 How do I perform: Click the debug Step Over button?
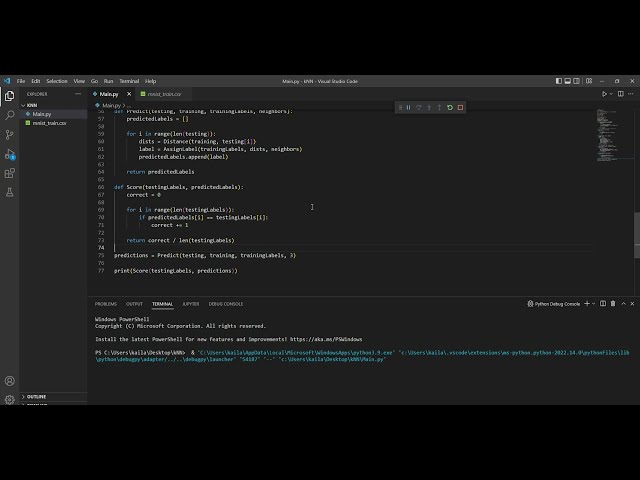tap(419, 107)
